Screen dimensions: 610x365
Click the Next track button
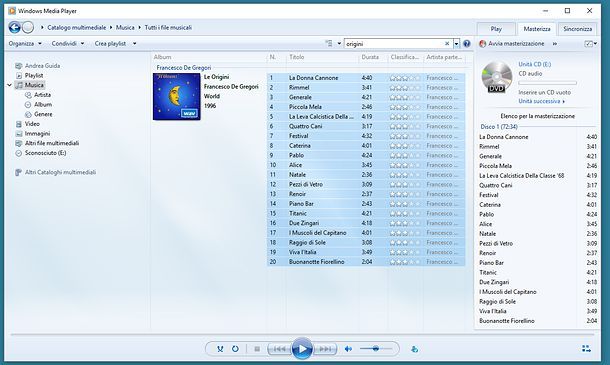325,349
